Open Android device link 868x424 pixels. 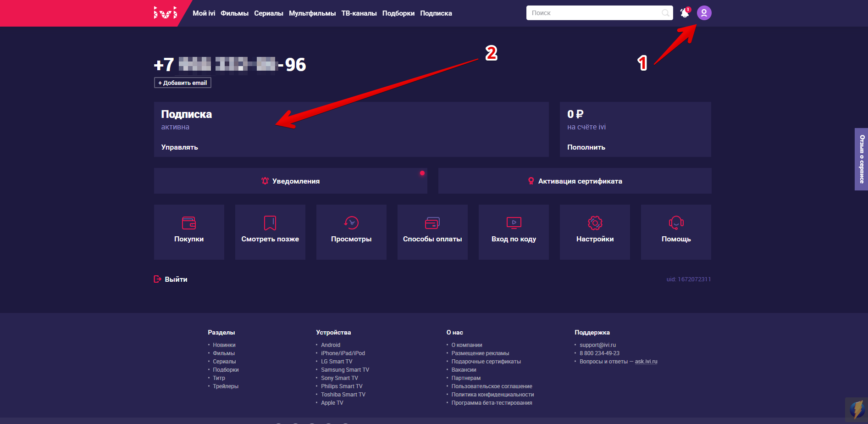tap(331, 345)
